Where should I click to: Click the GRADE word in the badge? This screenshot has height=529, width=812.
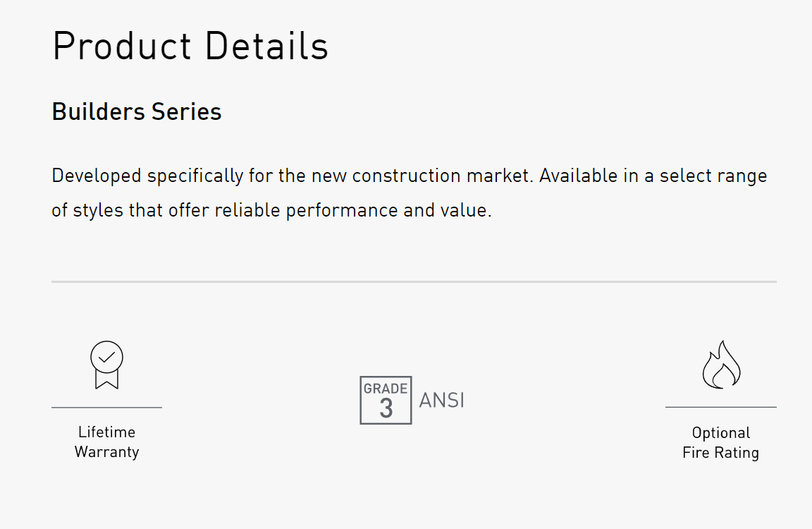(386, 389)
